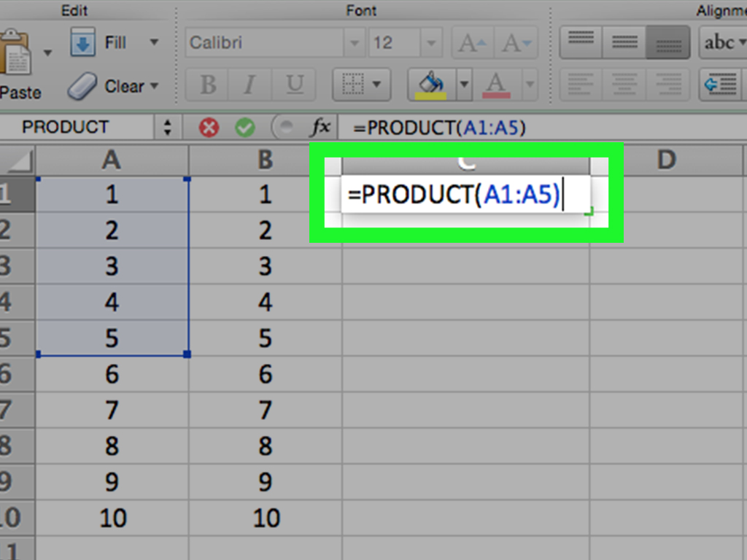Image resolution: width=747 pixels, height=560 pixels.
Task: Decrease font size with the smaller A icon
Action: click(516, 43)
